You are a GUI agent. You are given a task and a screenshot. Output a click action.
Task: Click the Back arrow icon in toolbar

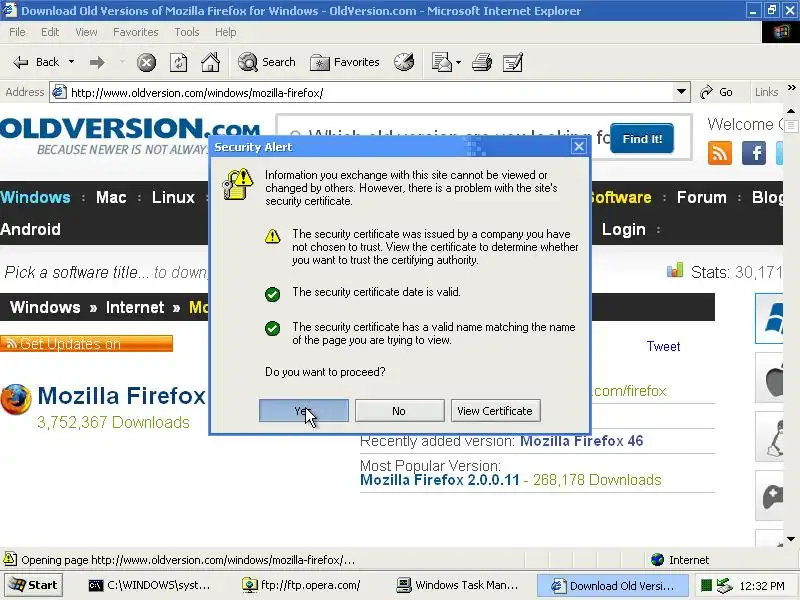(21, 62)
